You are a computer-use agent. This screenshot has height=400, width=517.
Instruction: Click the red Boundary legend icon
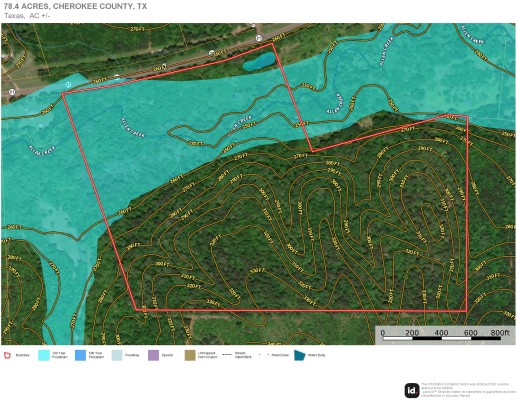click(7, 355)
